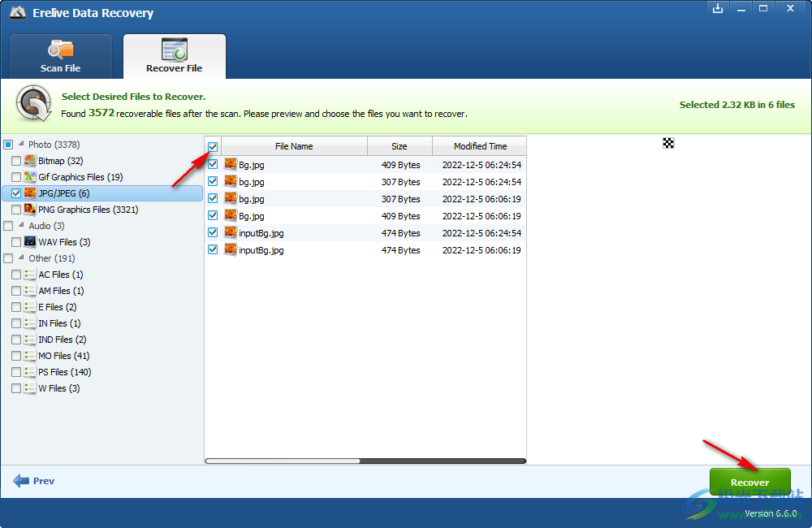Image resolution: width=812 pixels, height=528 pixels.
Task: Click the MO Files list icon
Action: [30, 356]
